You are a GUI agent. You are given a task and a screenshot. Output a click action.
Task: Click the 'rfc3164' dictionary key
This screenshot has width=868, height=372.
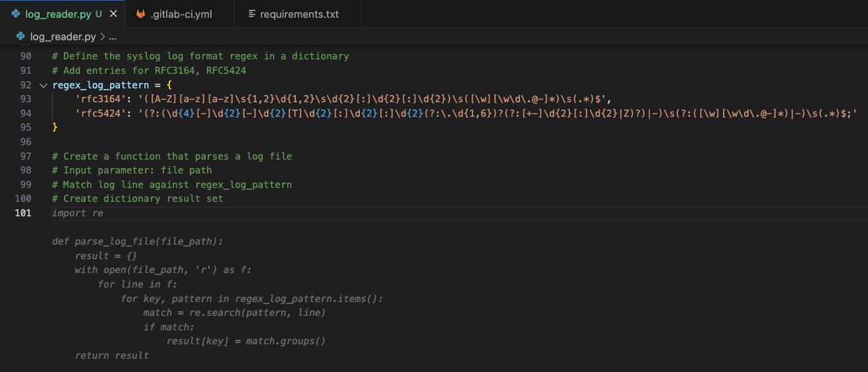tap(100, 99)
